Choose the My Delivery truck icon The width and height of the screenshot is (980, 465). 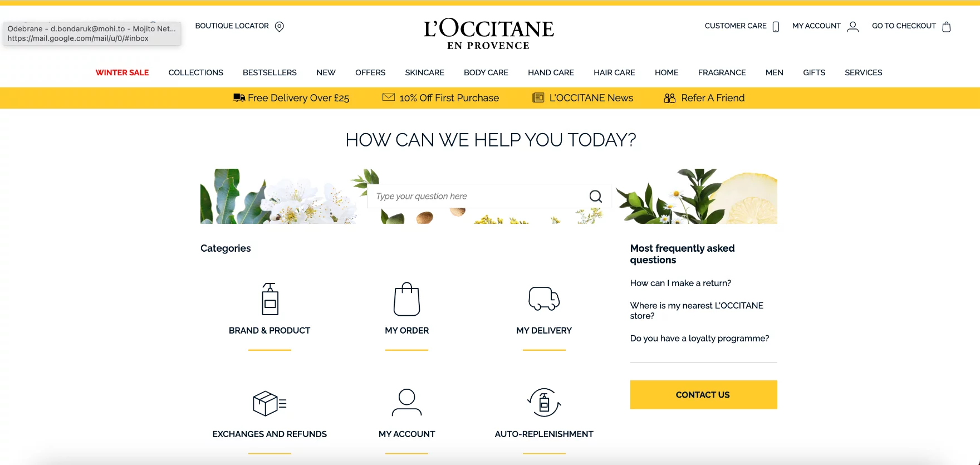[x=544, y=298]
